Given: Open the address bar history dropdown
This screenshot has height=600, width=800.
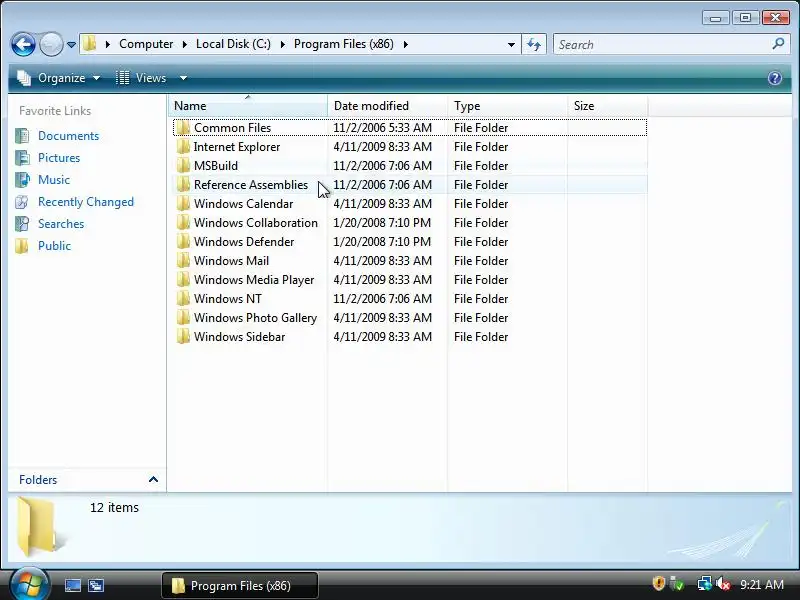Looking at the screenshot, I should pyautogui.click(x=511, y=44).
